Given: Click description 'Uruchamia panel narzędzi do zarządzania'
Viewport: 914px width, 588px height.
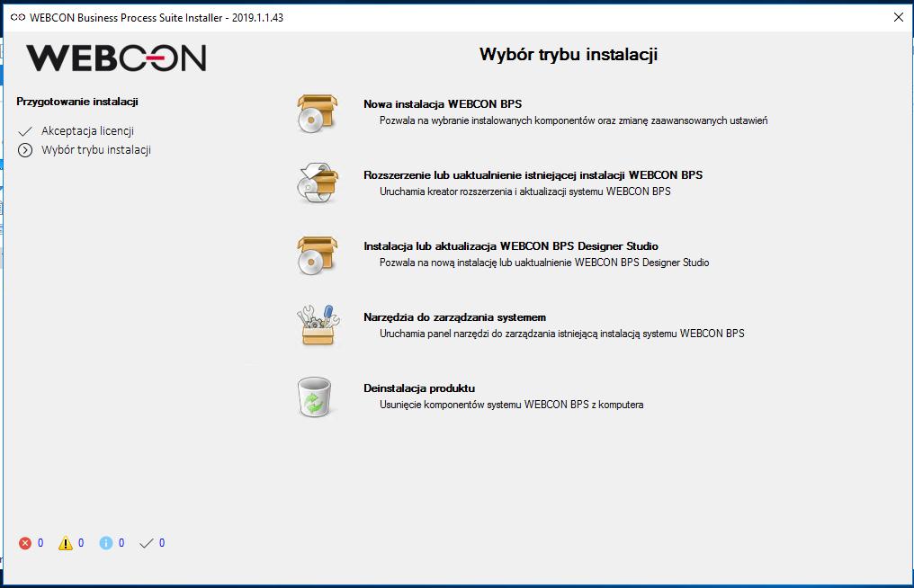Looking at the screenshot, I should pyautogui.click(x=562, y=334).
